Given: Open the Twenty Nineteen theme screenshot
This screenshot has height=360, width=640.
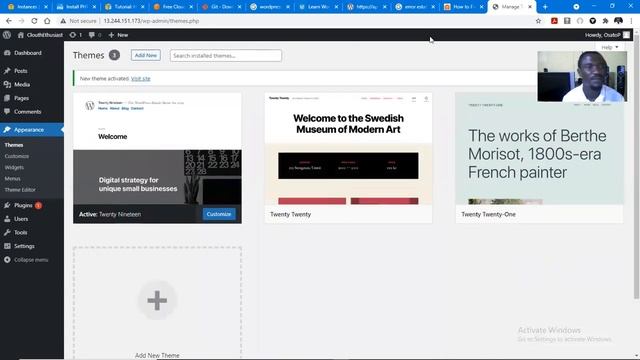Looking at the screenshot, I should 157,149.
